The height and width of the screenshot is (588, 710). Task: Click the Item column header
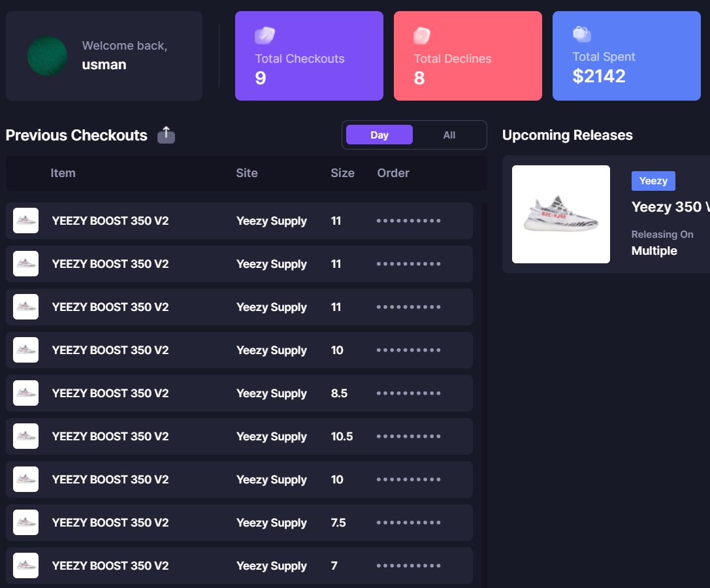tap(63, 173)
